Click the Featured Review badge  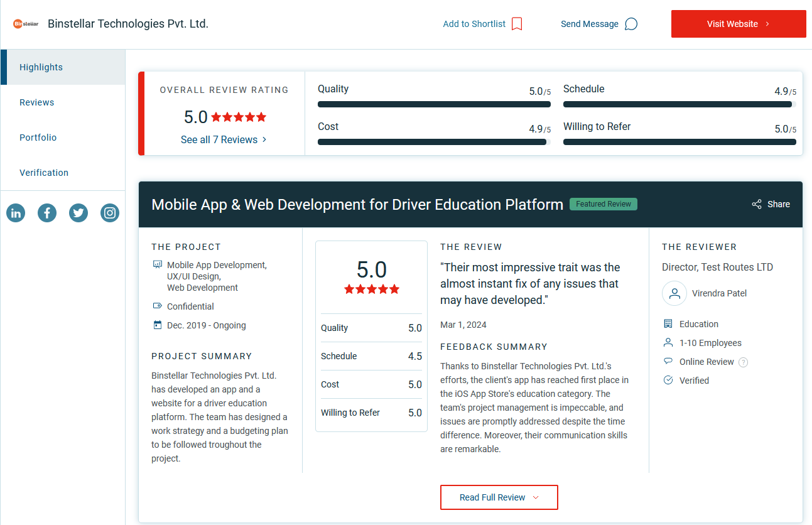[603, 204]
